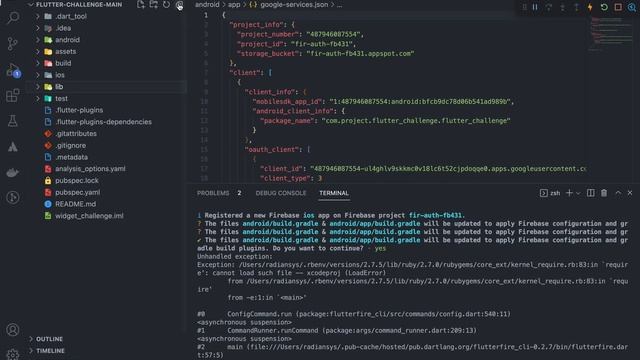Select the zsh terminal label
Viewport: 640px width, 360px height.
550,193
